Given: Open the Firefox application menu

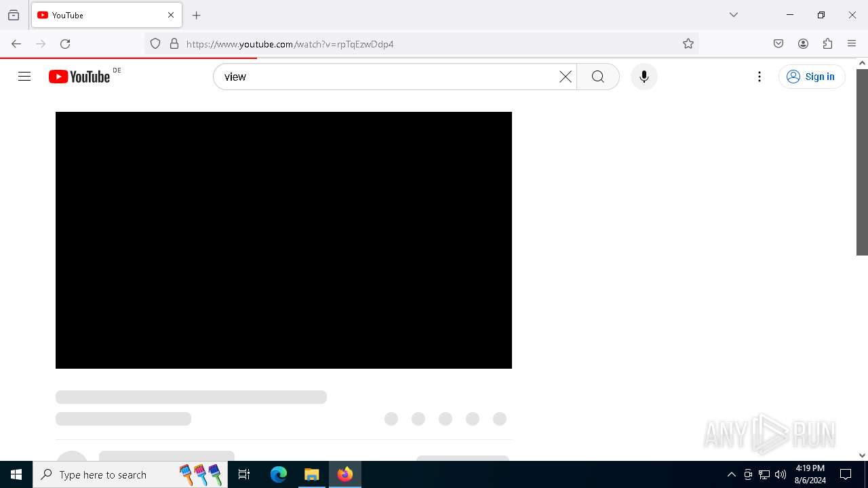Looking at the screenshot, I should [x=852, y=44].
